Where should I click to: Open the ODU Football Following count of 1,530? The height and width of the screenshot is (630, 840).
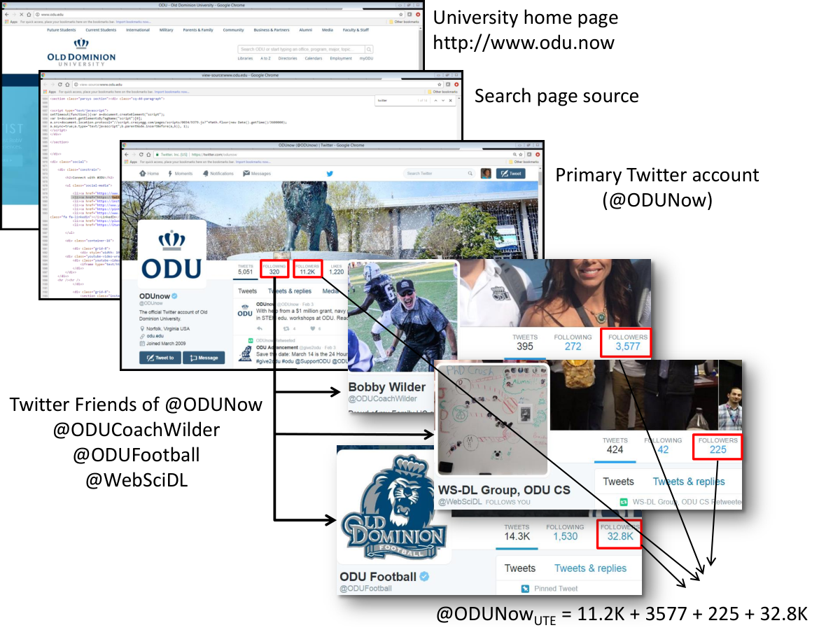565,531
